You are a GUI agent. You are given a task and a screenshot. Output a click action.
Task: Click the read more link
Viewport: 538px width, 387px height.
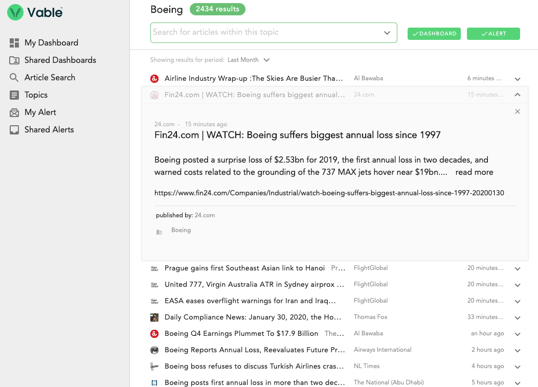click(x=474, y=172)
